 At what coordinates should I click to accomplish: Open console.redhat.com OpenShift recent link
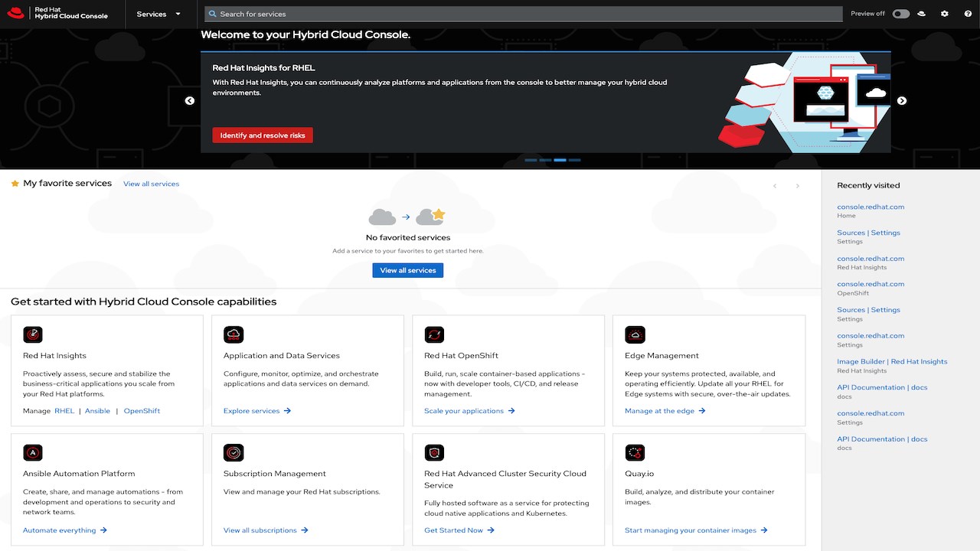point(871,284)
